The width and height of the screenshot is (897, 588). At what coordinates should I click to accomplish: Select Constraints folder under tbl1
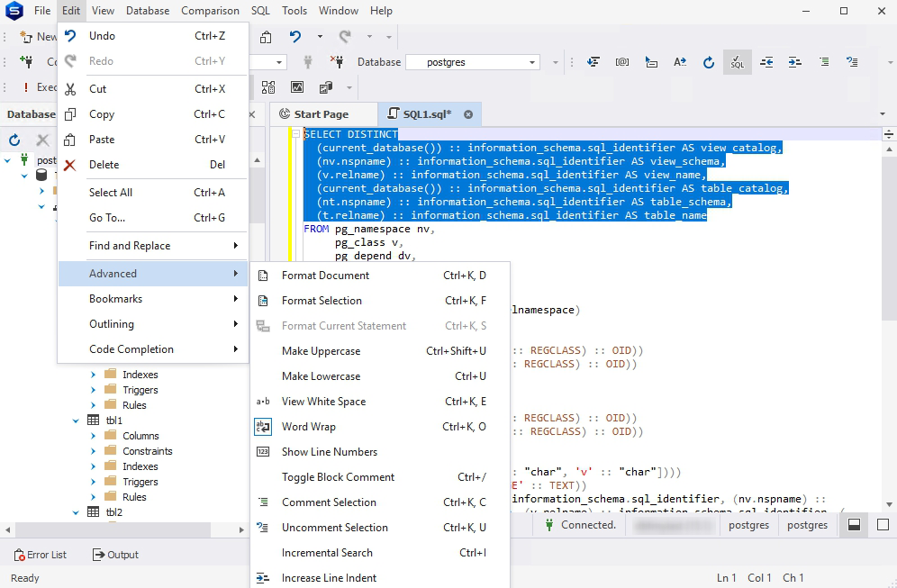147,451
